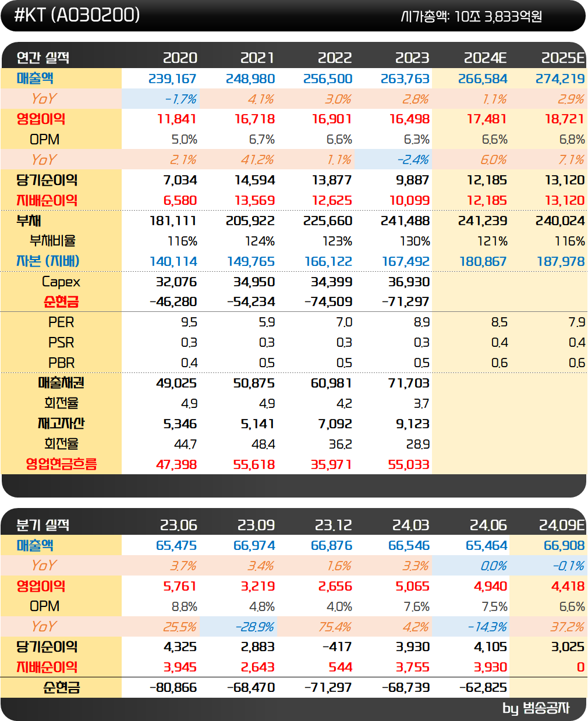The image size is (588, 721).
Task: Click the 2025E equity value 187,978
Action: pos(561,262)
